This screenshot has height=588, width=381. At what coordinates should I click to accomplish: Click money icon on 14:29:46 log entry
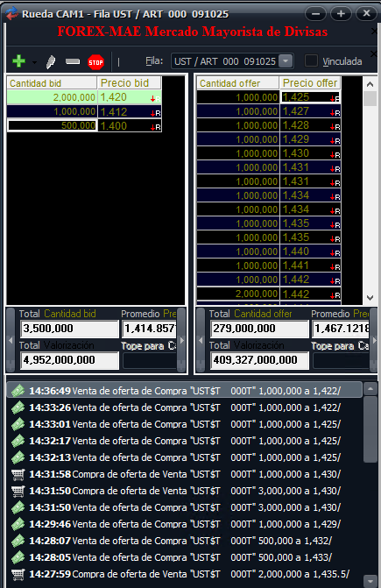(18, 524)
